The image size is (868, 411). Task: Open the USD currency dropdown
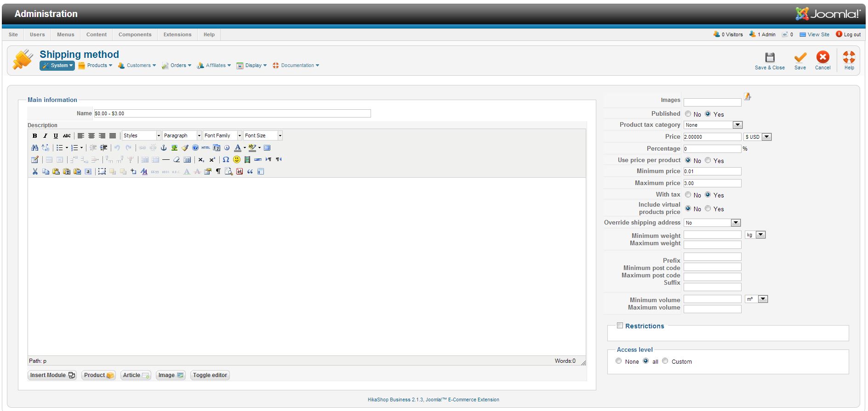point(758,137)
